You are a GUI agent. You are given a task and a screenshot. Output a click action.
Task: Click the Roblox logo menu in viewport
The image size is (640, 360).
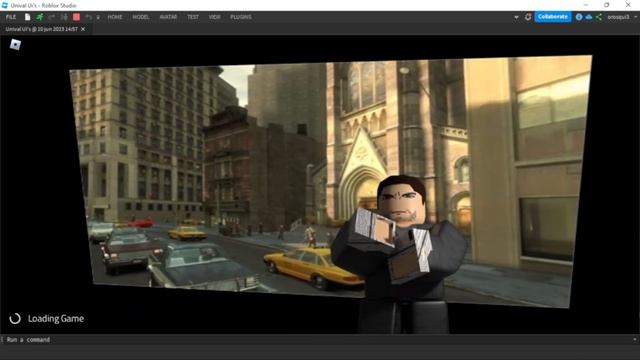pos(16,44)
